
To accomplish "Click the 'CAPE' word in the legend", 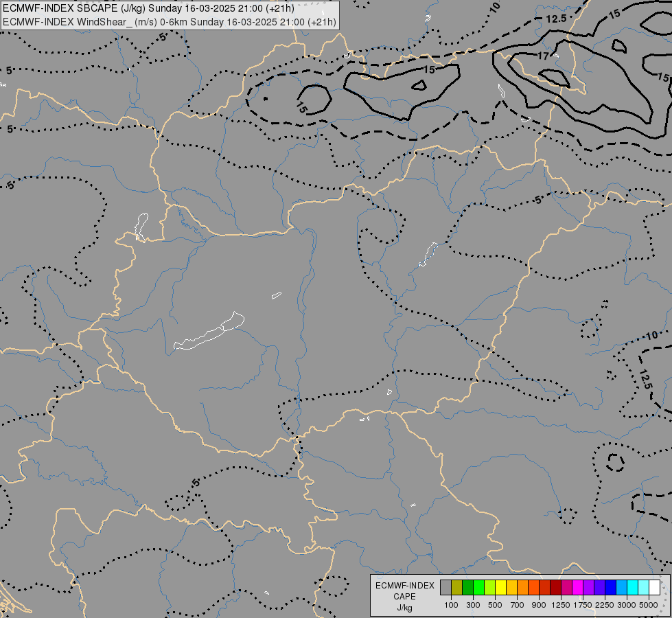I will click(x=404, y=597).
